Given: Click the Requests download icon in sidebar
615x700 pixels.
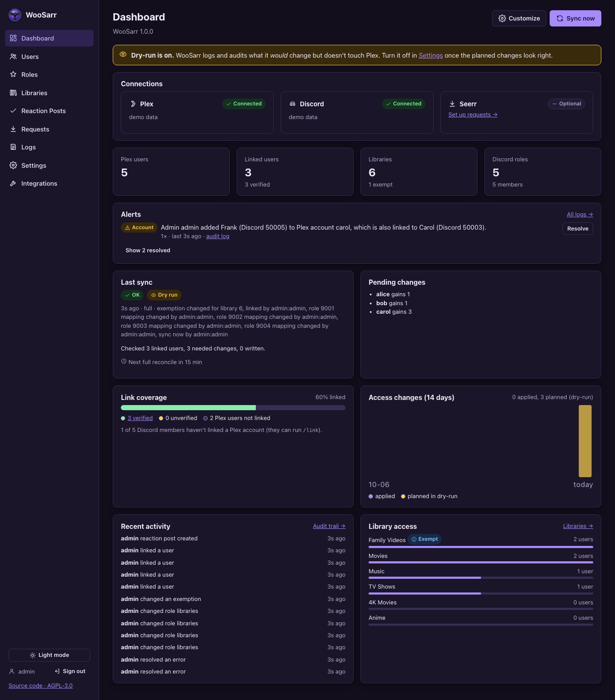Looking at the screenshot, I should [13, 129].
